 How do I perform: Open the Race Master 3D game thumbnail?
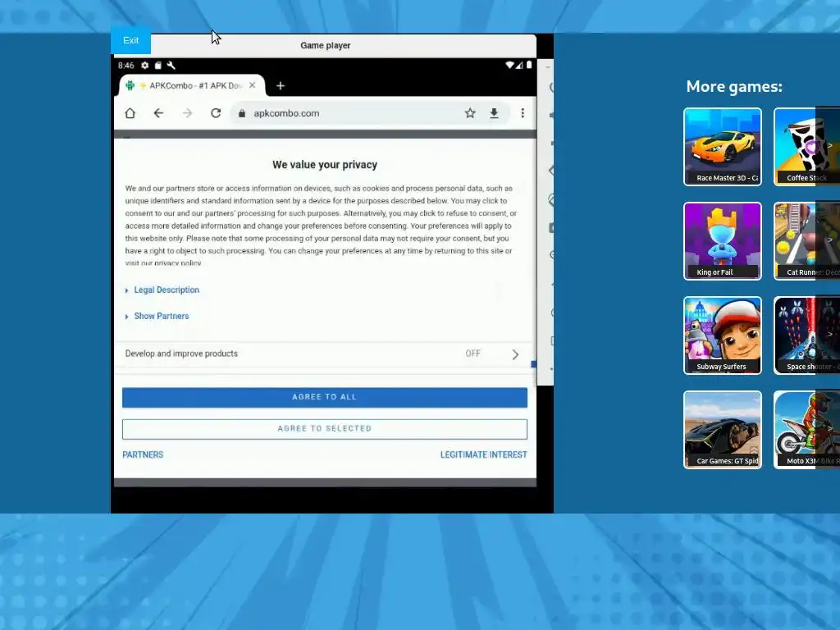pos(722,147)
